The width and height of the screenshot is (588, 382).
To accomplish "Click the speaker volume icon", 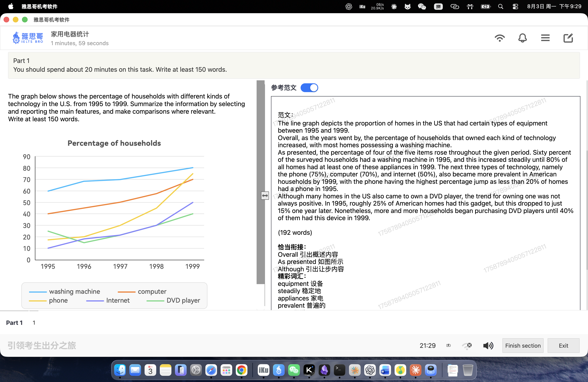I will coord(488,345).
